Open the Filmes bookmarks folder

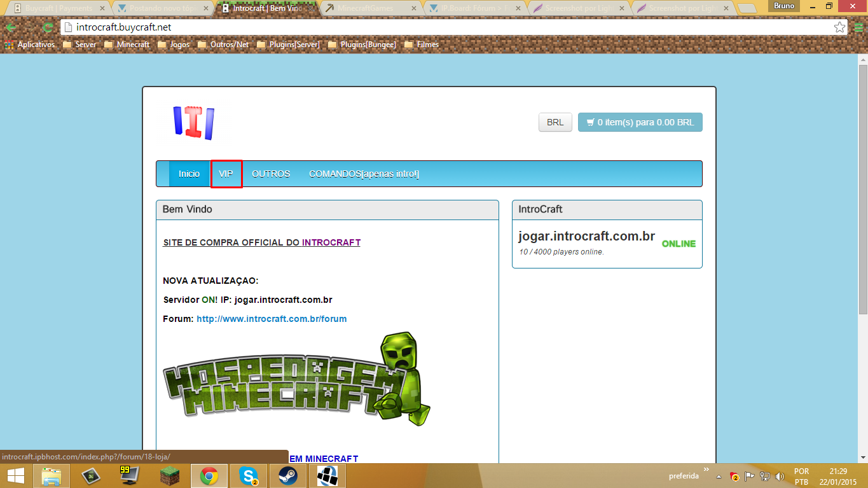pyautogui.click(x=421, y=45)
